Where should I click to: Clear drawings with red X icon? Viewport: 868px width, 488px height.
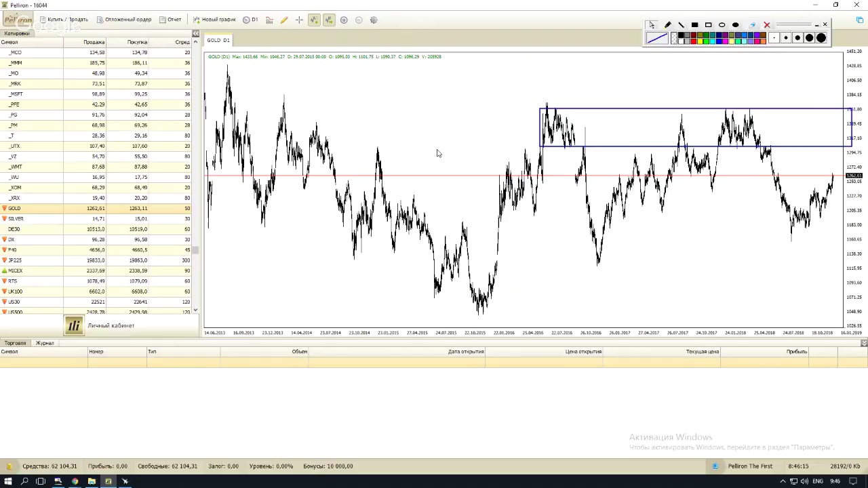point(767,25)
